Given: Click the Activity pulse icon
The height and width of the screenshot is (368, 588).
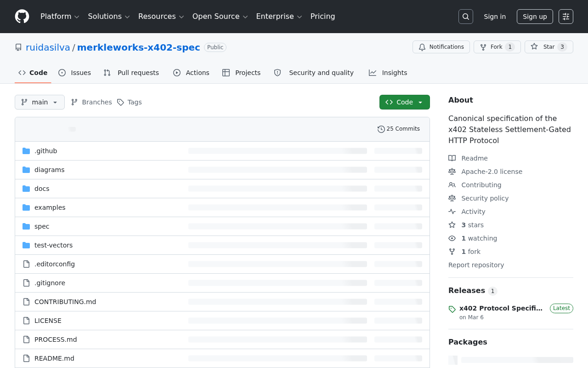Looking at the screenshot, I should [452, 212].
